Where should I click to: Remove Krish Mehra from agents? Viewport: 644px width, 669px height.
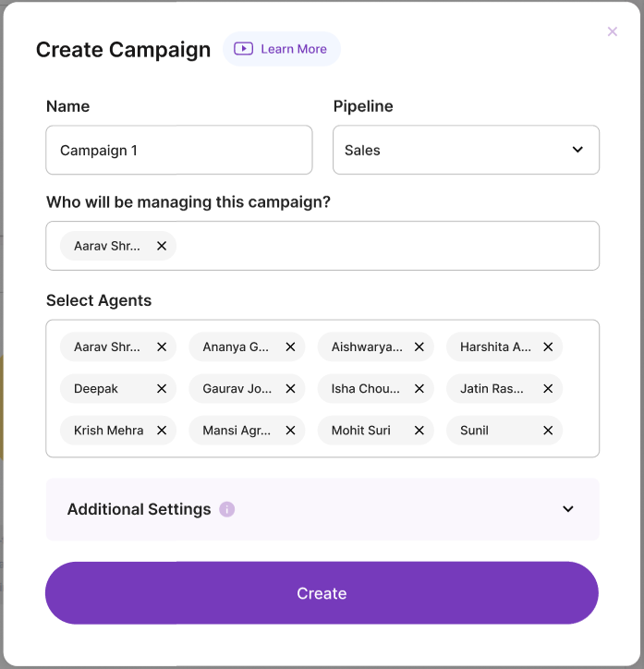click(x=162, y=431)
